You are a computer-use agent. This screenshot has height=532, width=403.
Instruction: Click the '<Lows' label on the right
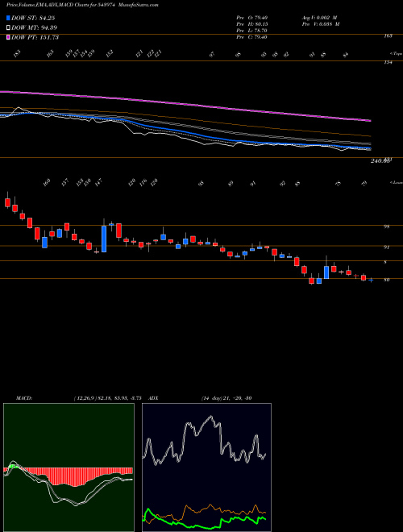396,183
